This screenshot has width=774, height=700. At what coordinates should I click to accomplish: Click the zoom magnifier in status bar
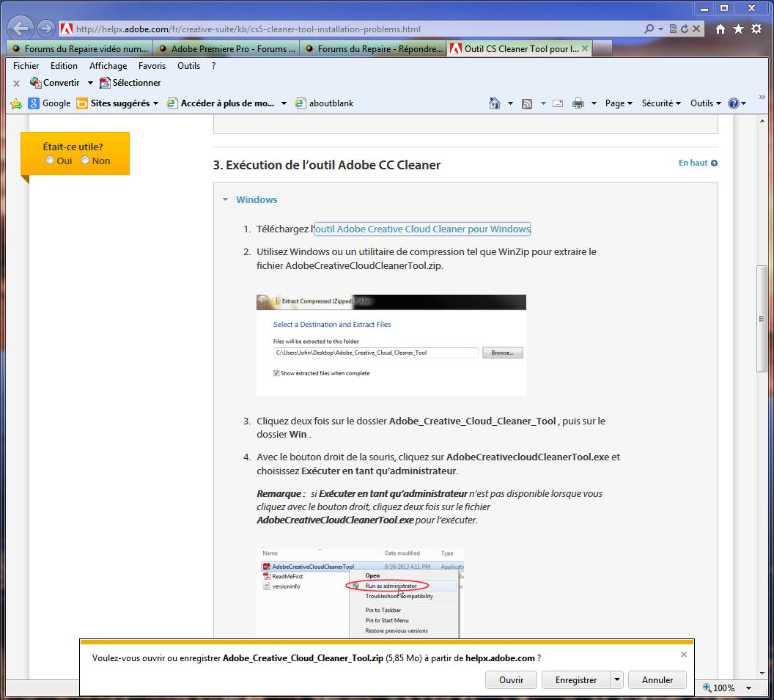pos(707,688)
